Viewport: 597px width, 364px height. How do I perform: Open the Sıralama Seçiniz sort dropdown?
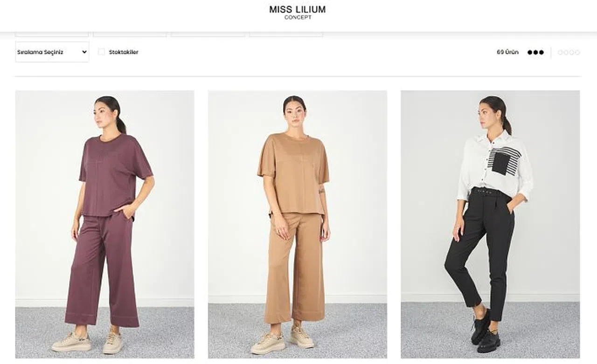point(52,52)
